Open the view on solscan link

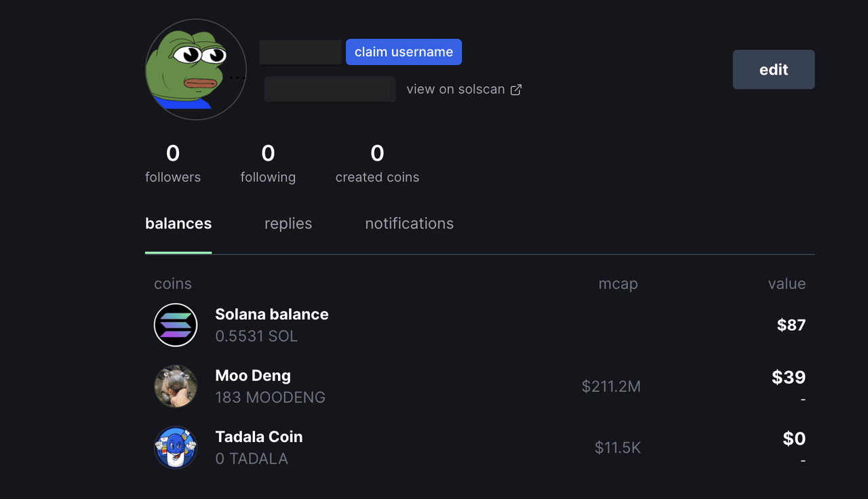click(456, 89)
